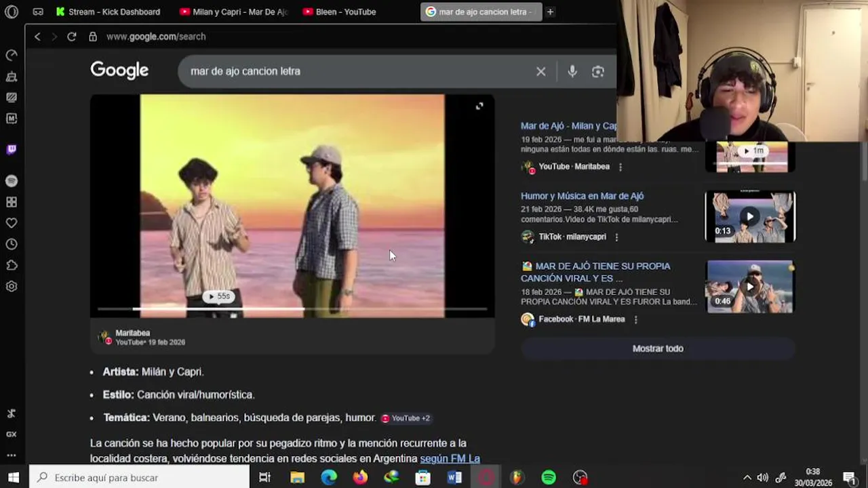Viewport: 868px width, 488px height.
Task: Search by image with Google Lens
Action: click(597, 71)
